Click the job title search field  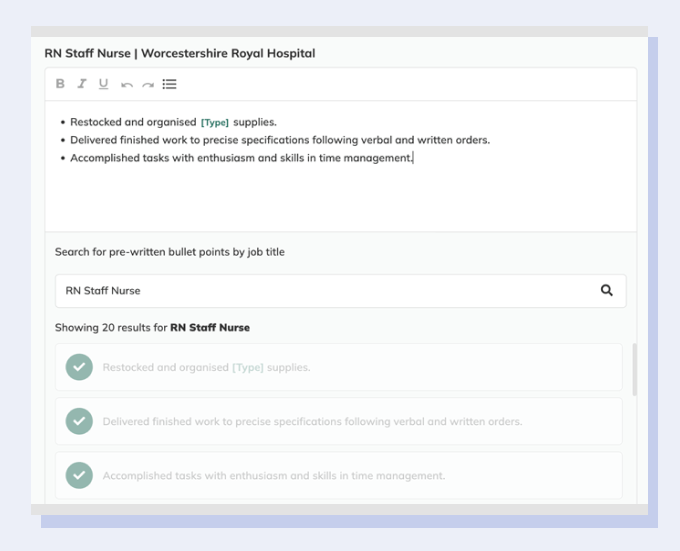point(340,291)
